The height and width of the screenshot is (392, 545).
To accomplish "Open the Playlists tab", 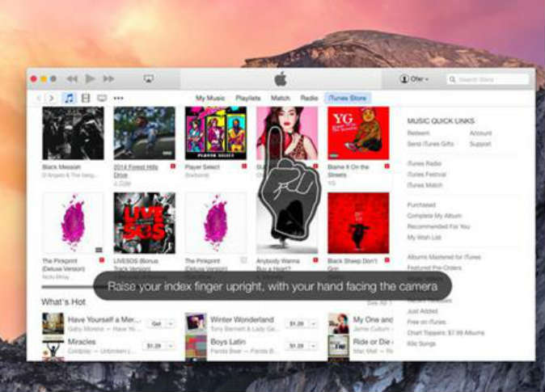I will click(x=248, y=98).
